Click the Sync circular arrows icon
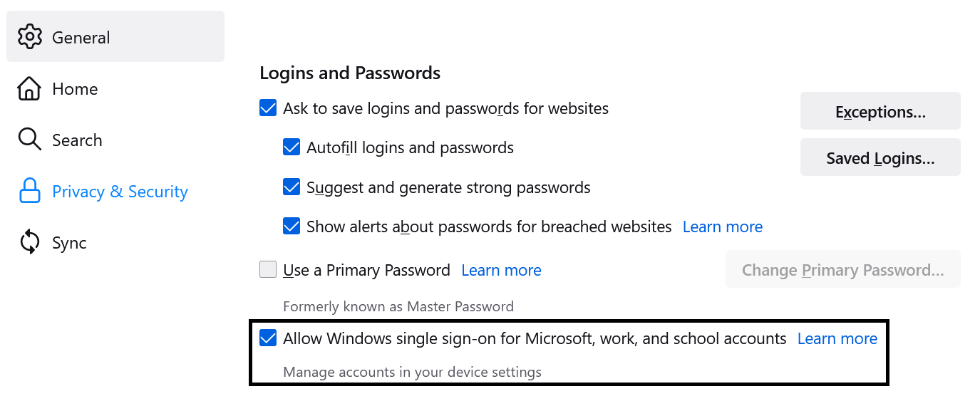 click(29, 242)
